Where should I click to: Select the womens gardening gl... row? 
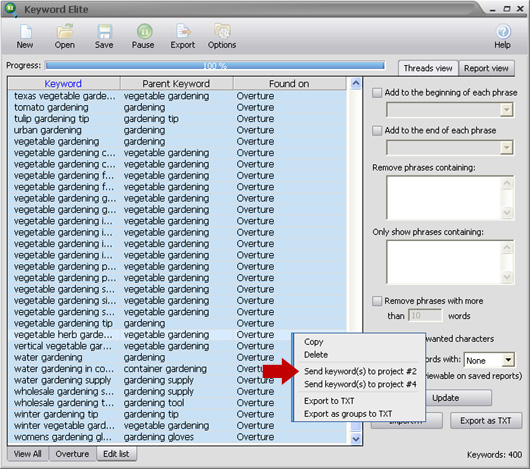(177, 437)
